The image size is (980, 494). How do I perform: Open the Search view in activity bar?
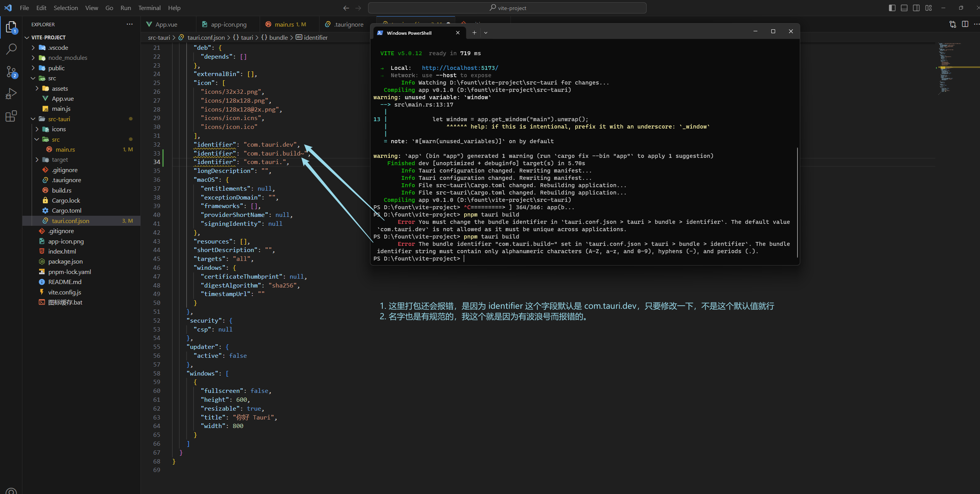[x=11, y=49]
